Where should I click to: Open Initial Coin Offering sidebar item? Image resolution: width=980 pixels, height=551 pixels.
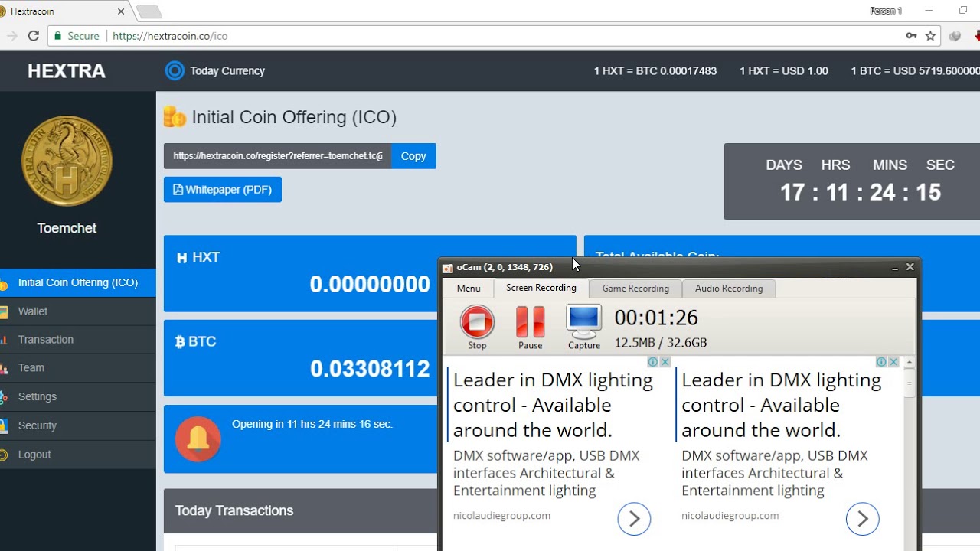pos(78,282)
